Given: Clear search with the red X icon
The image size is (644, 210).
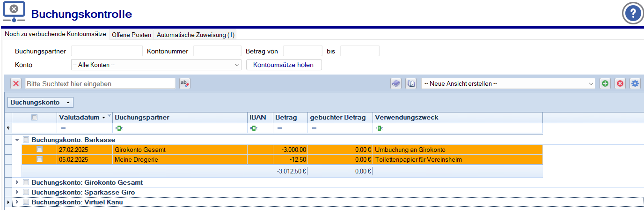Looking at the screenshot, I should pos(16,83).
